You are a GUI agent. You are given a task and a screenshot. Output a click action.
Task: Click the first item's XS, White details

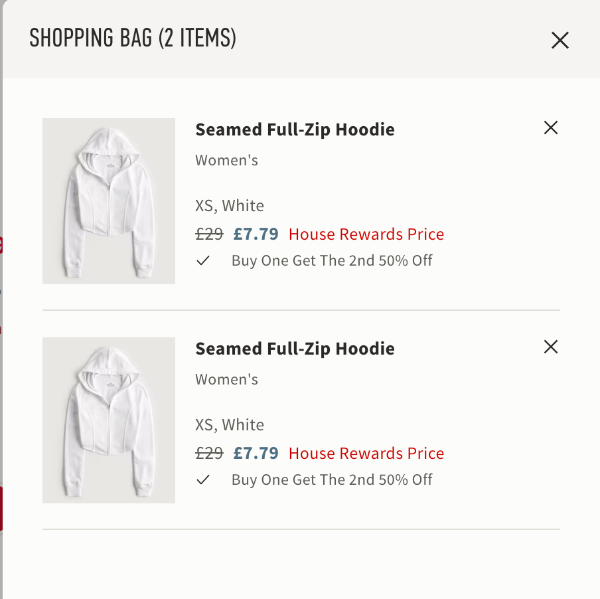coord(230,206)
